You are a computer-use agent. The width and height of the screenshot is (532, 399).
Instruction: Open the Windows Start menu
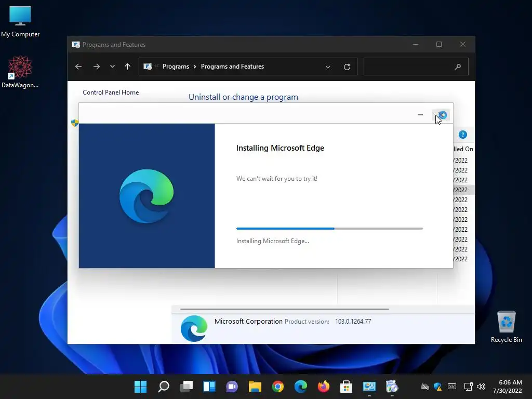(140, 387)
